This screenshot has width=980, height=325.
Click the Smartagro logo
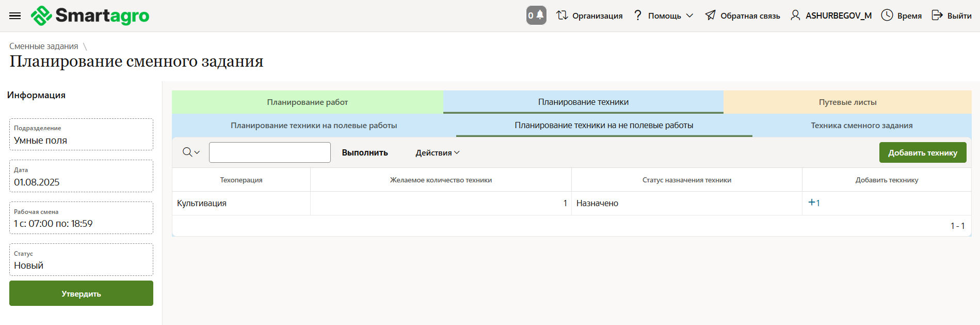(x=90, y=16)
